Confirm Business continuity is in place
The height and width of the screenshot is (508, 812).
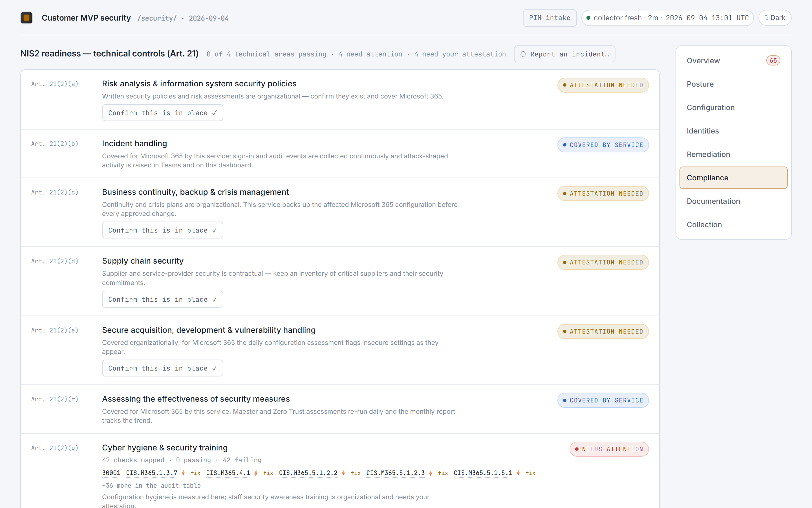click(162, 230)
